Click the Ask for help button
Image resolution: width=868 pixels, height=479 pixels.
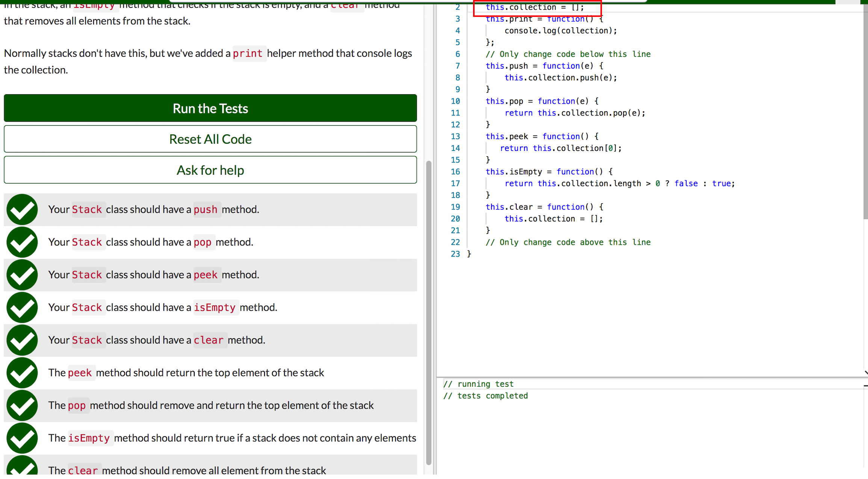[x=210, y=170]
